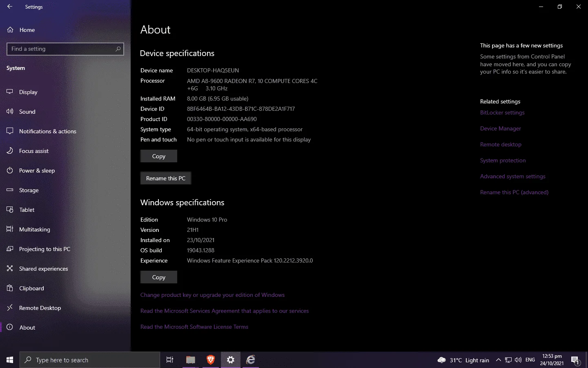Screen dimensions: 588x368
Task: Open File Explorer from the taskbar
Action: click(191, 360)
